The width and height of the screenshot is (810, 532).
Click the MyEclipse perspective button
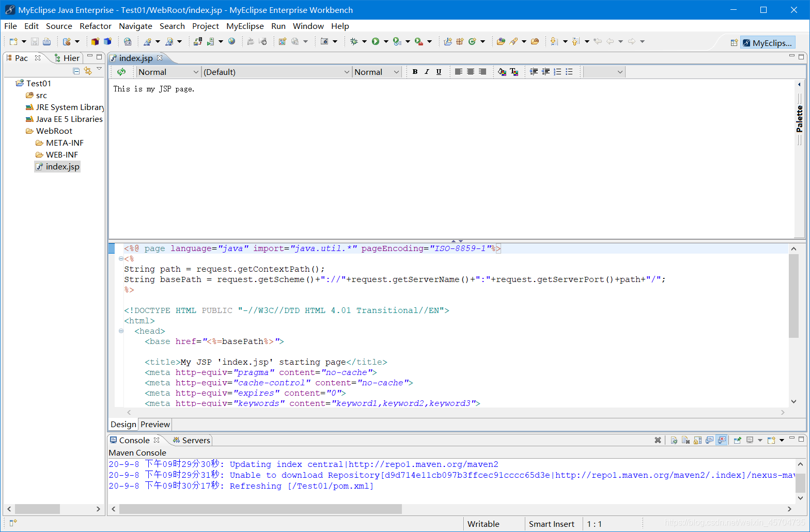[767, 43]
